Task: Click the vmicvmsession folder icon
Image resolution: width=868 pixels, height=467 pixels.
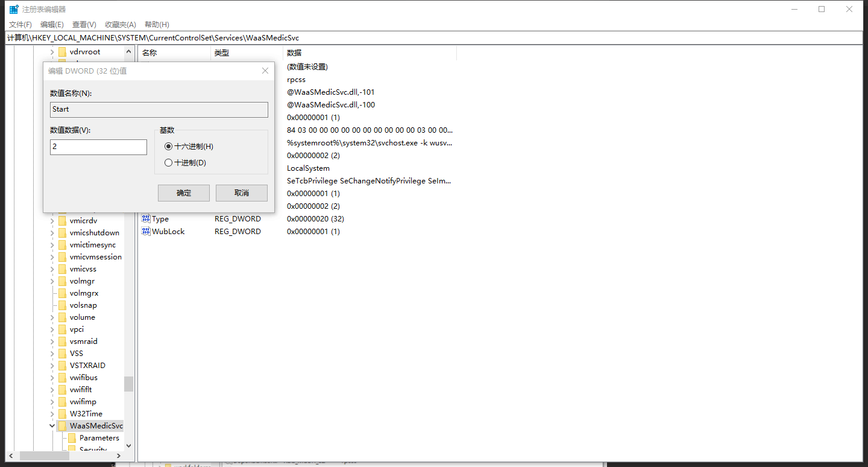Action: [62, 257]
